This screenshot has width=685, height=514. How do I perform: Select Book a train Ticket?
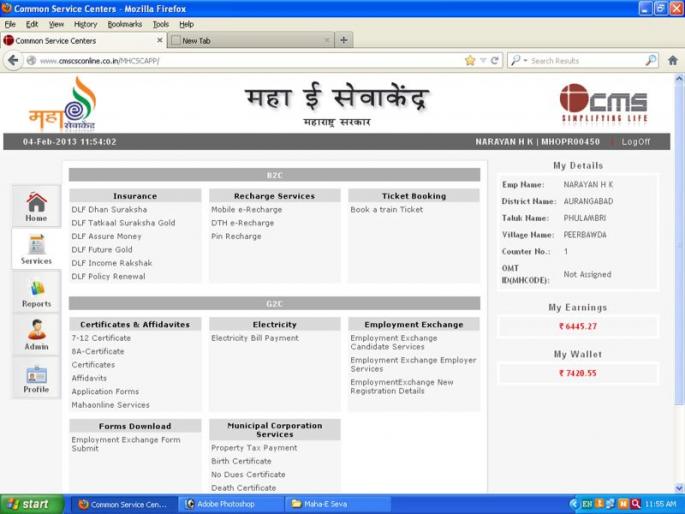386,210
